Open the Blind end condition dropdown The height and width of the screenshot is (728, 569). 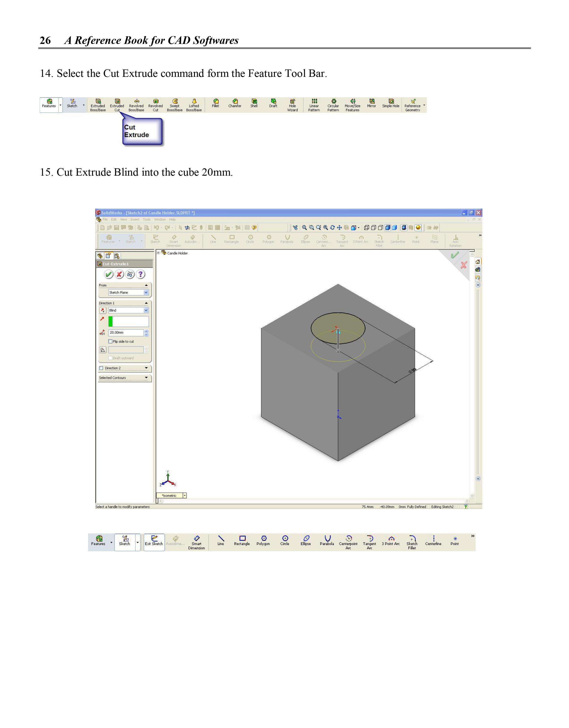pyautogui.click(x=146, y=310)
